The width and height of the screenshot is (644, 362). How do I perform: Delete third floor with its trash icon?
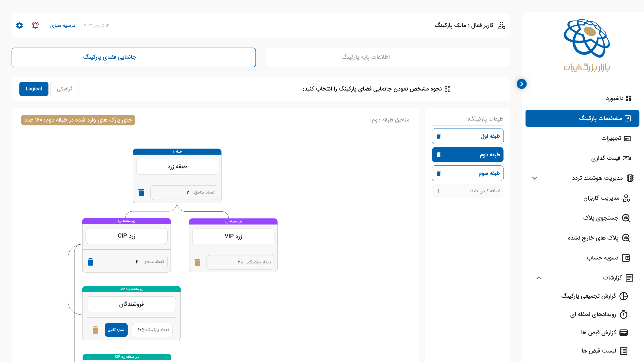pyautogui.click(x=438, y=173)
